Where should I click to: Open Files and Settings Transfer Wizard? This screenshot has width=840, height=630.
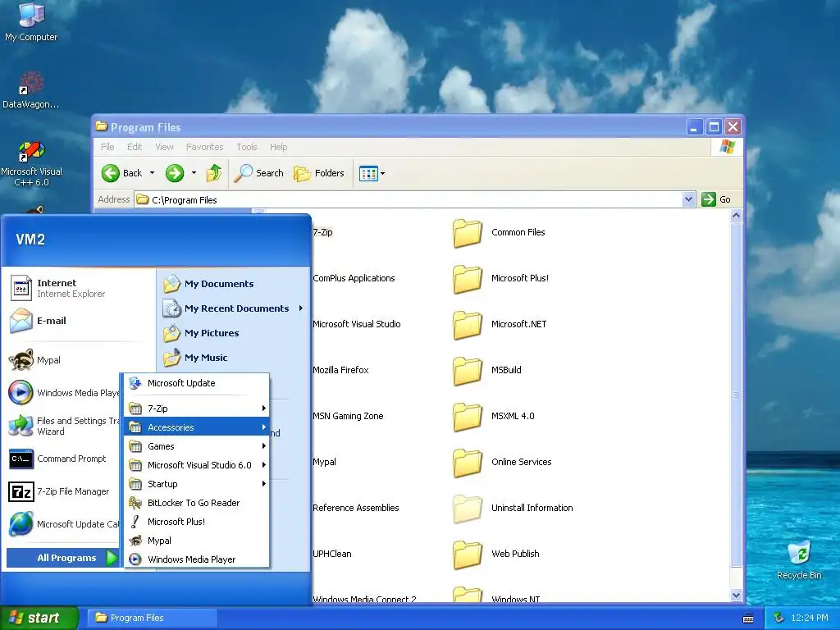click(64, 426)
